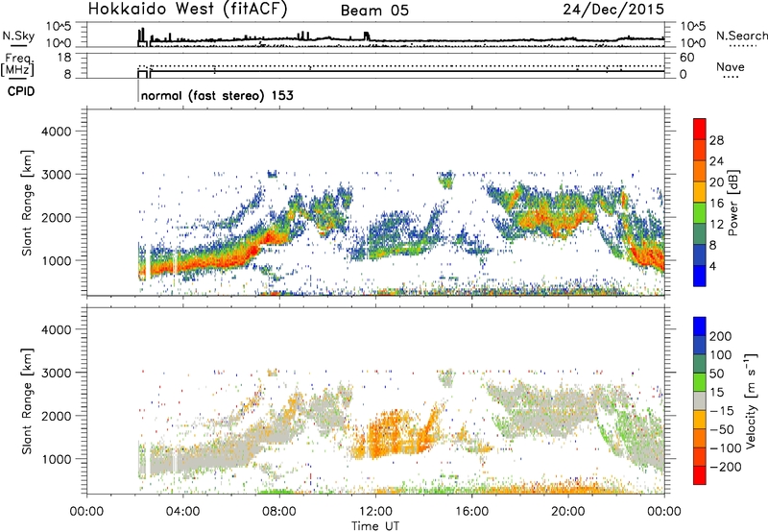Screen dimensions: 768x532
Task: Click the sky noise spike near 11:30
Action: 367,36
